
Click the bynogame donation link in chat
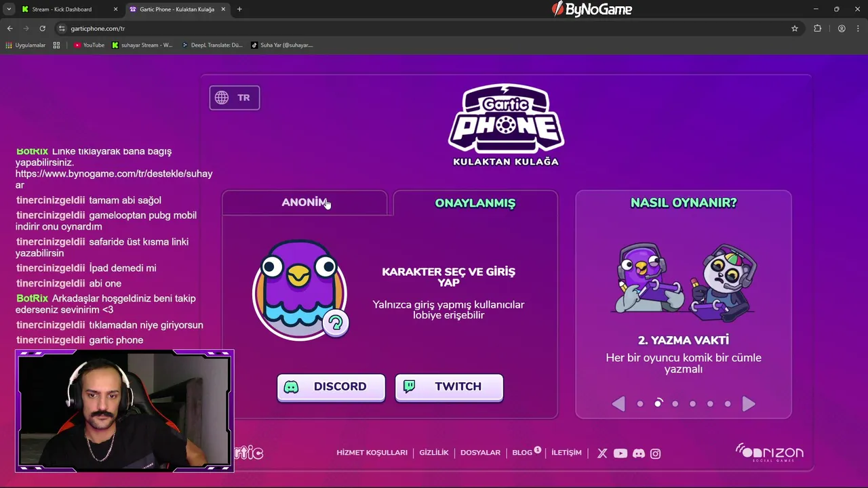coord(114,180)
